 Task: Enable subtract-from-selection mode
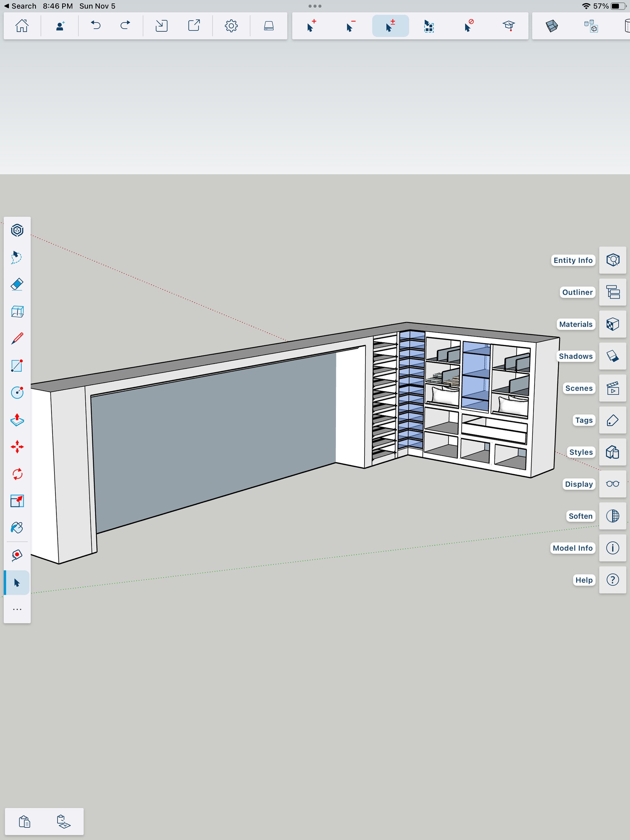coord(351,26)
